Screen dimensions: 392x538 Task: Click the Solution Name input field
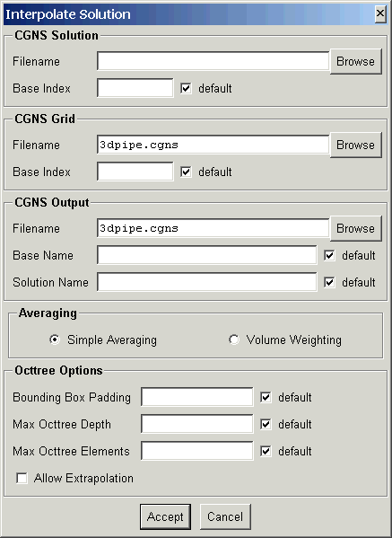206,282
